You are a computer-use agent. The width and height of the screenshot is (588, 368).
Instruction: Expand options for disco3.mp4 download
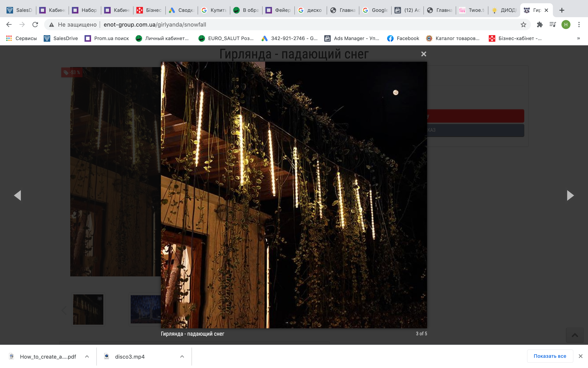(182, 357)
